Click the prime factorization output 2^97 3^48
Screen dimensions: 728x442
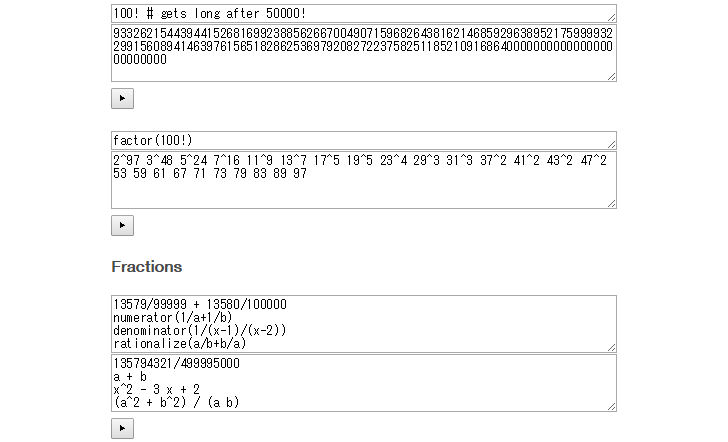(x=364, y=180)
